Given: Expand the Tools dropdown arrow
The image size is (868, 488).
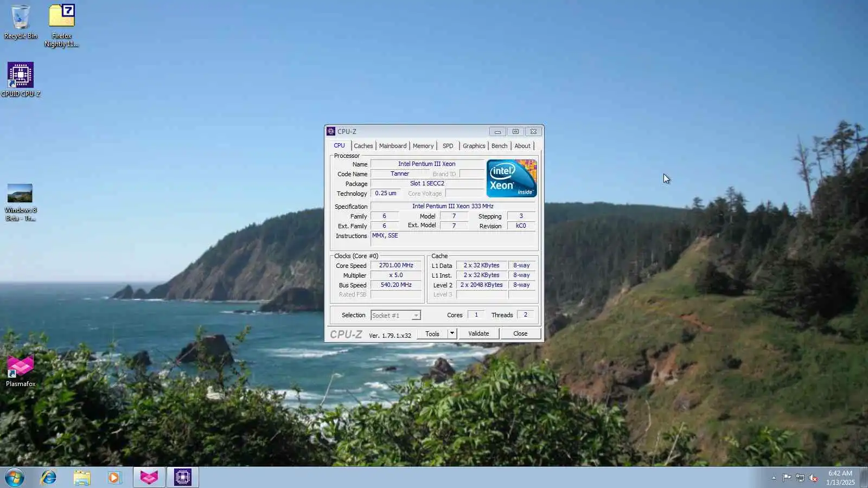Looking at the screenshot, I should [452, 334].
